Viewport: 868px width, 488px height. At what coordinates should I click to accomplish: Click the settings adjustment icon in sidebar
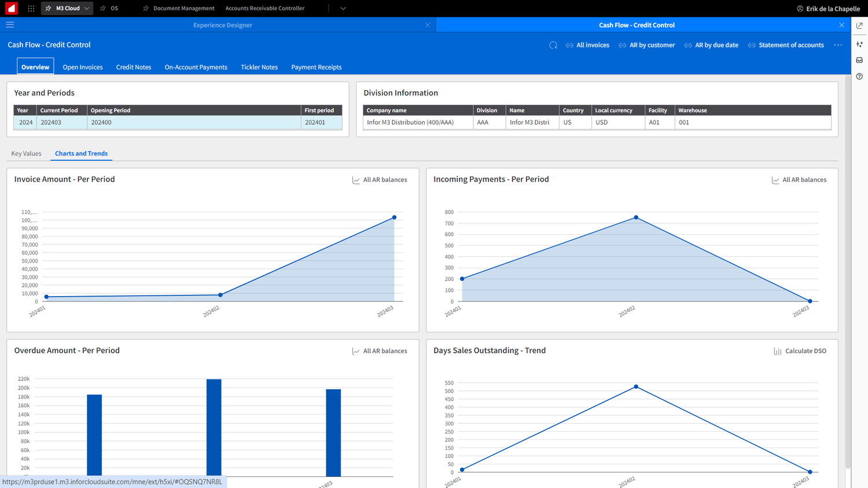point(859,43)
